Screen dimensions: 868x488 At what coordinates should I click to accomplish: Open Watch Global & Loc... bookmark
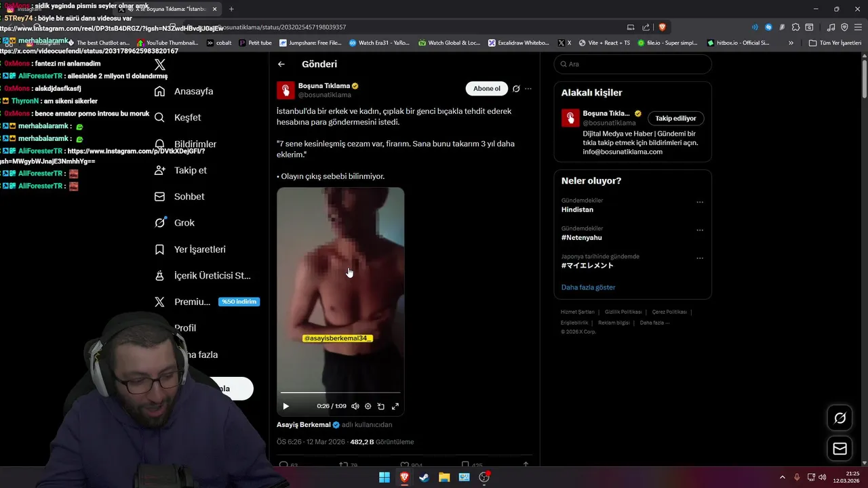pyautogui.click(x=449, y=43)
